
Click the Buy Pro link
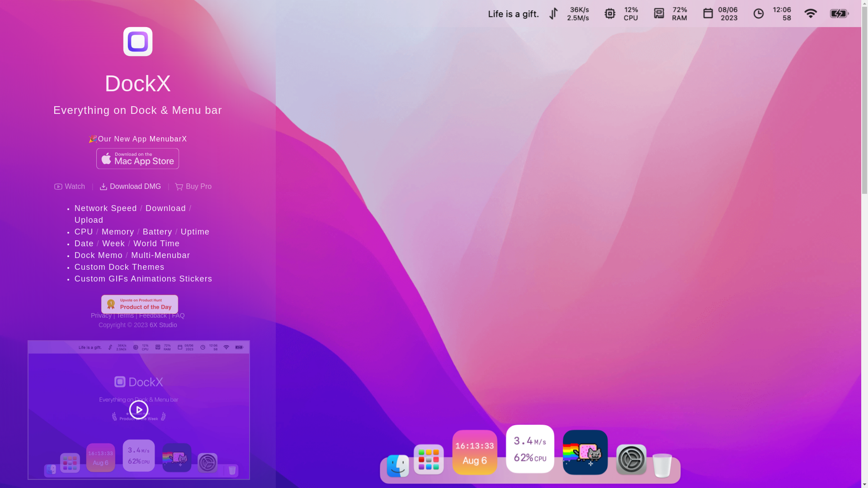click(193, 187)
